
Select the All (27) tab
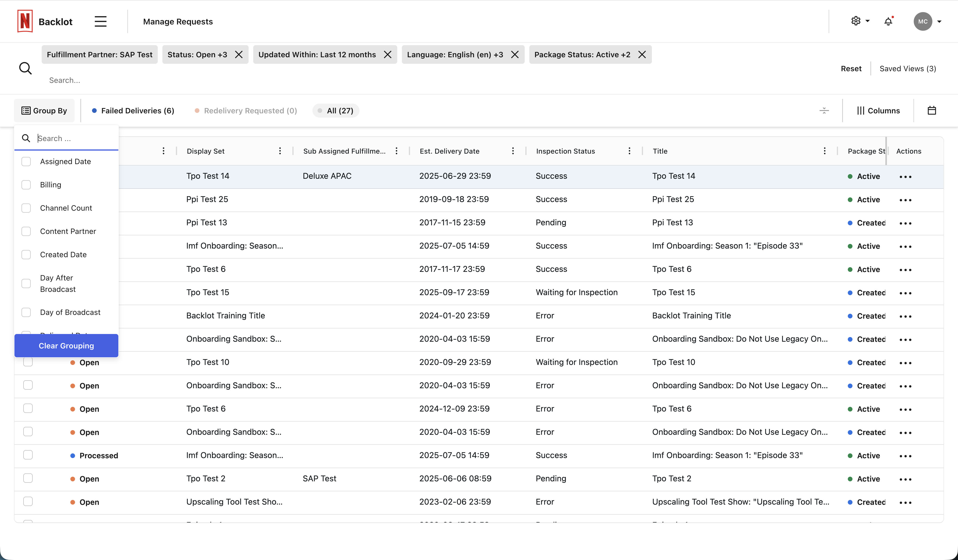coord(335,110)
